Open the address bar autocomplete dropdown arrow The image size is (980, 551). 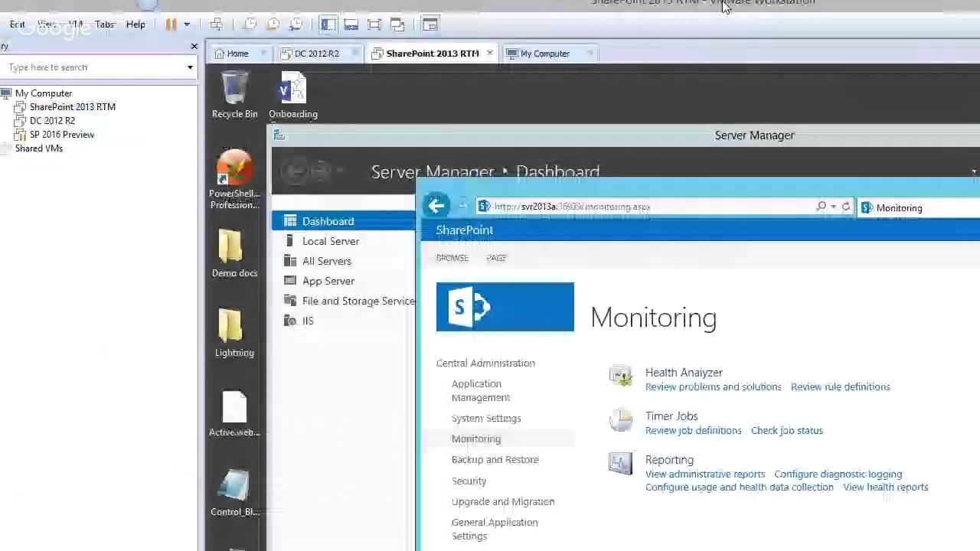click(x=833, y=207)
